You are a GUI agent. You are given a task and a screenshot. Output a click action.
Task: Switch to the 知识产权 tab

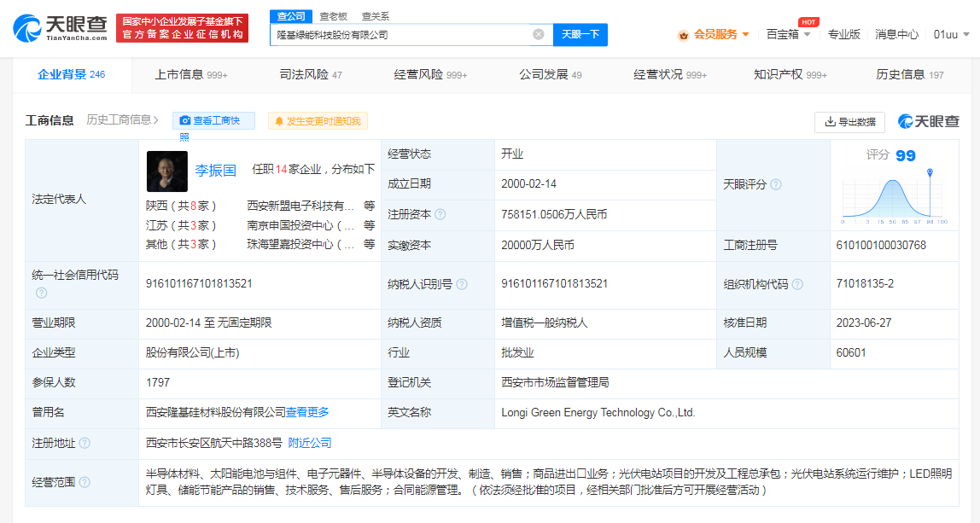[790, 75]
